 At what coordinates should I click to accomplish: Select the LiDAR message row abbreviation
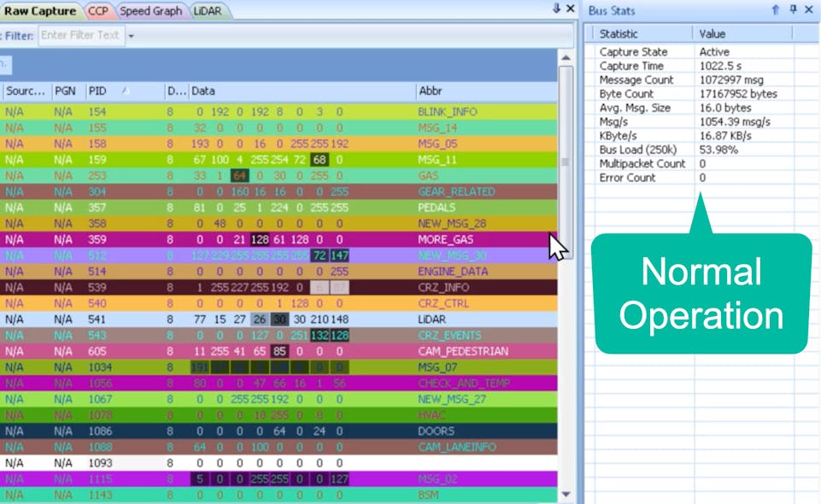click(x=431, y=319)
